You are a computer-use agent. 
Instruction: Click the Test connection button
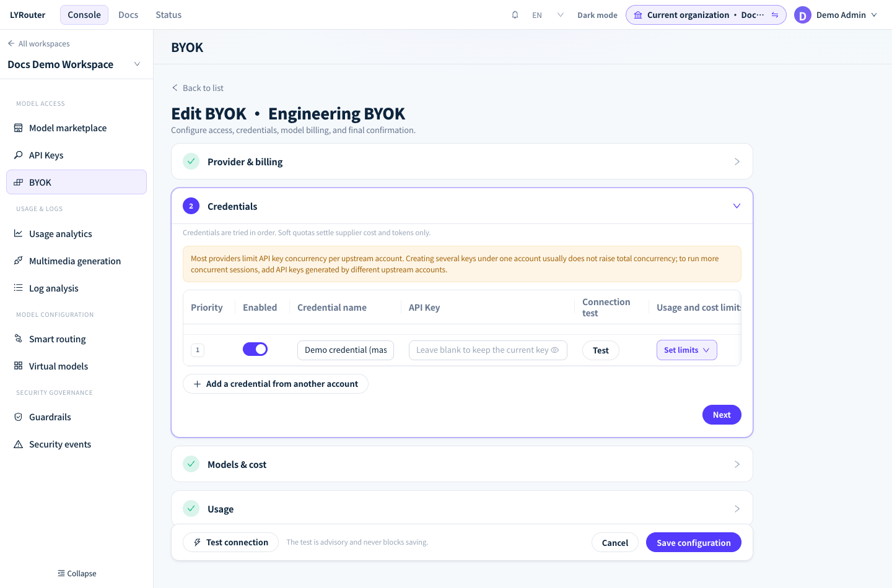tap(230, 542)
